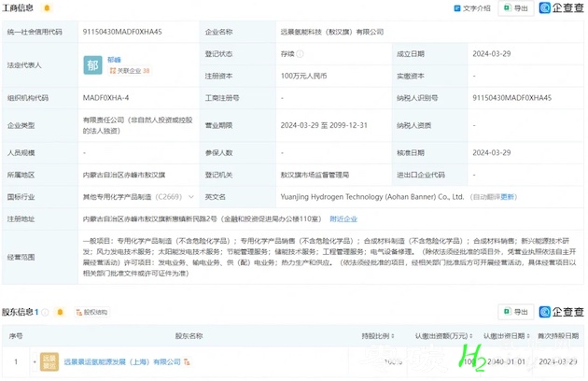Select the 有限责任公司 enterprise type text
This screenshot has height=381, width=588.
(137, 125)
